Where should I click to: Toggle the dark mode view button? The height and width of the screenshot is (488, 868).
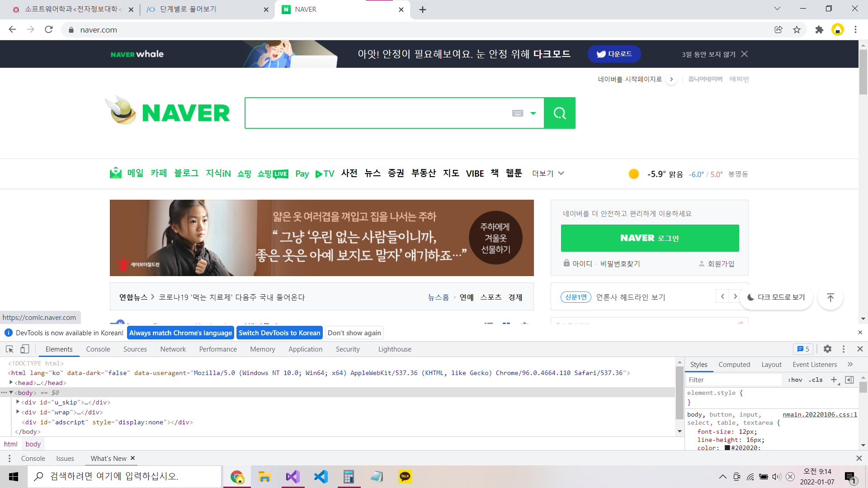click(x=776, y=297)
